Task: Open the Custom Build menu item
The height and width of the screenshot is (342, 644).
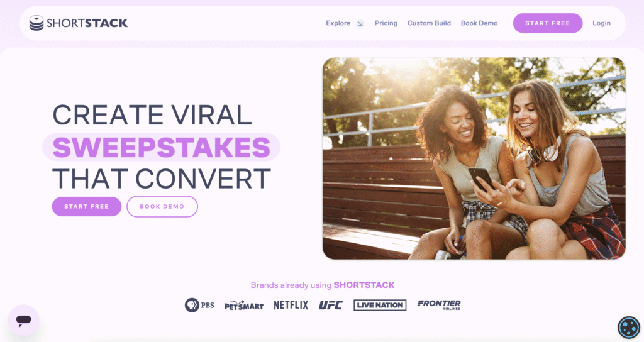Action: 429,23
